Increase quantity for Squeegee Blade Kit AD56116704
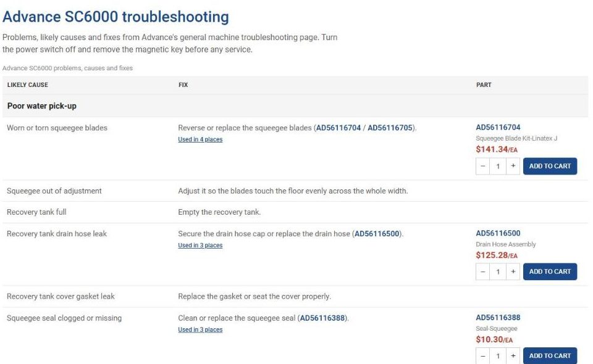 point(513,166)
